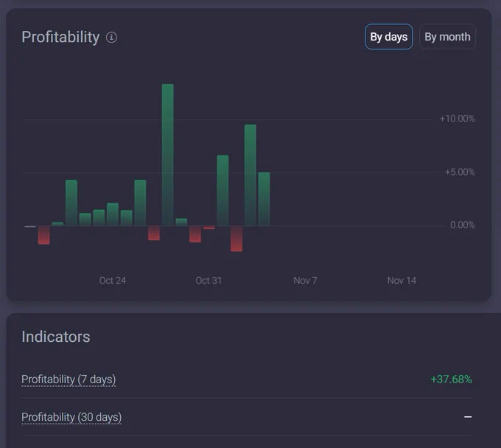Select the +37.68% profitability value

click(451, 379)
